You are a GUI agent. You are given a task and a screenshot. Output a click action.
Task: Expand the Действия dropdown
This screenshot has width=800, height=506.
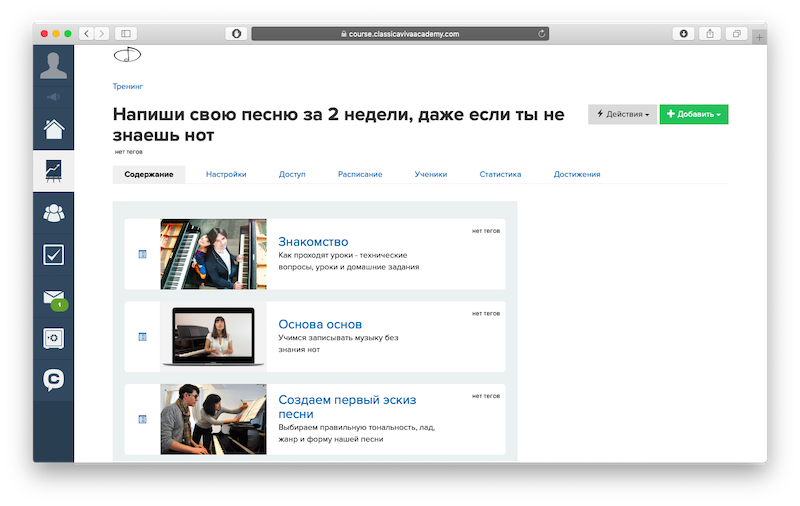(x=622, y=114)
